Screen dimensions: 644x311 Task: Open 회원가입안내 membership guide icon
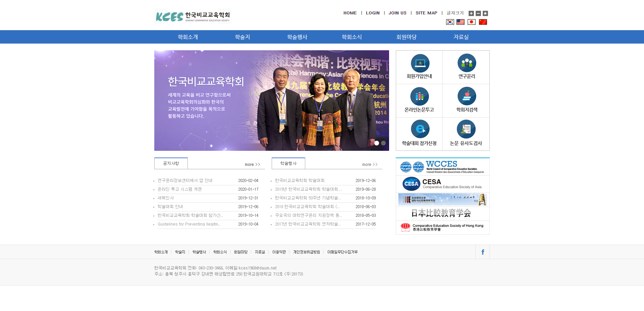click(x=419, y=67)
